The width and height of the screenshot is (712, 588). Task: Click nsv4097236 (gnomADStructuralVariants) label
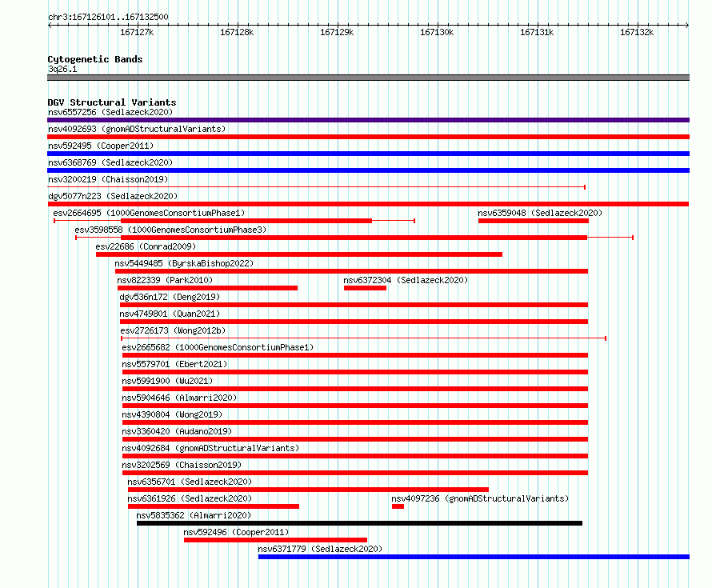(480, 498)
